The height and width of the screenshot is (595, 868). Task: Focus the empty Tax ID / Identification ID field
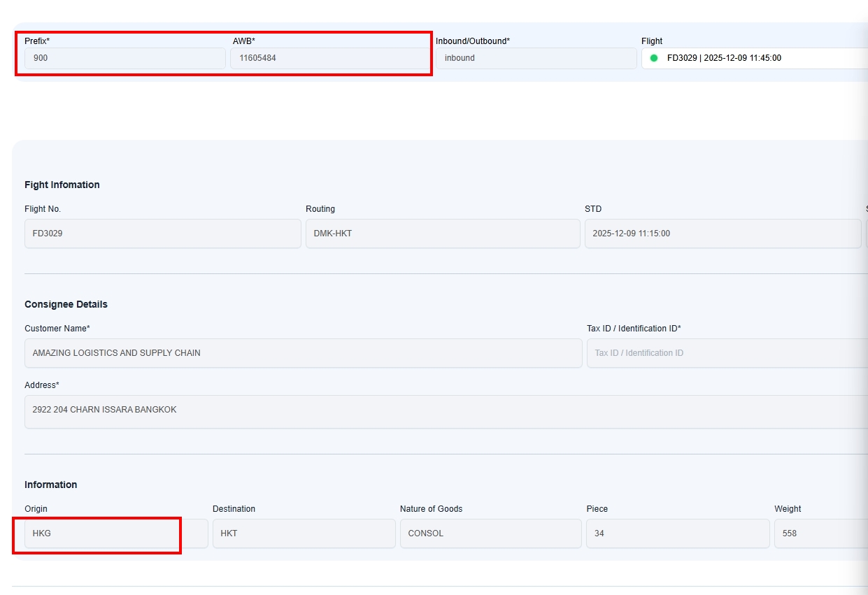(x=727, y=353)
